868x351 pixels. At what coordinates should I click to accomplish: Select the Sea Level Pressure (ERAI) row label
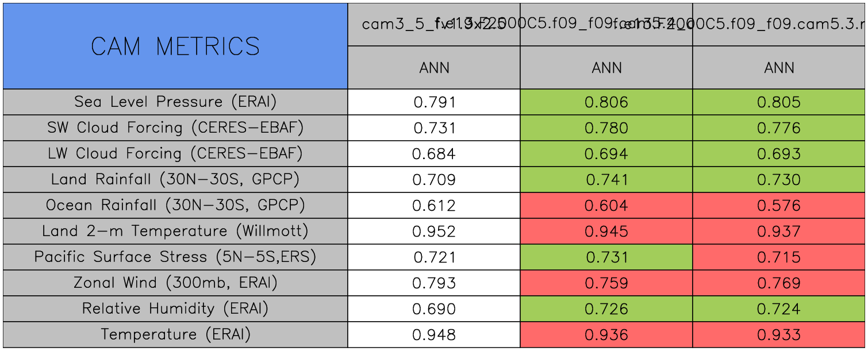[175, 102]
